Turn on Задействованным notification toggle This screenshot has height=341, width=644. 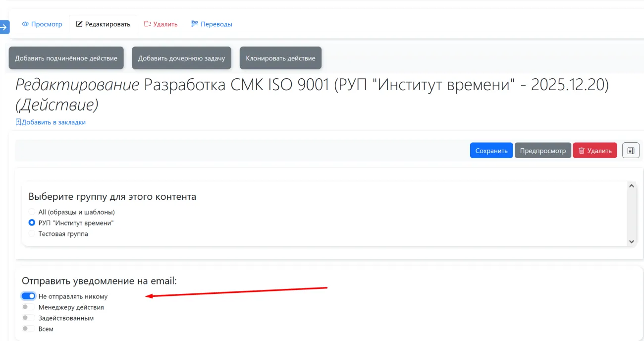(x=28, y=318)
